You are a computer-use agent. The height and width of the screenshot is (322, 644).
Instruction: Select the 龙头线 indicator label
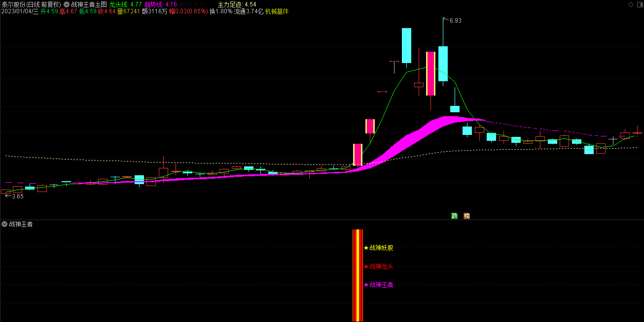point(118,4)
